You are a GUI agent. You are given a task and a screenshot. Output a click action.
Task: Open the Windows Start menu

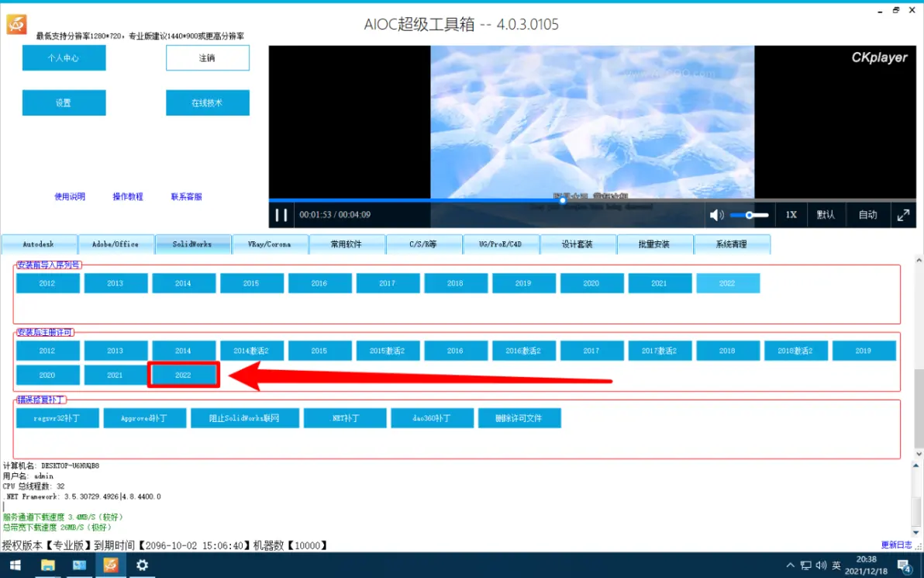tap(16, 565)
